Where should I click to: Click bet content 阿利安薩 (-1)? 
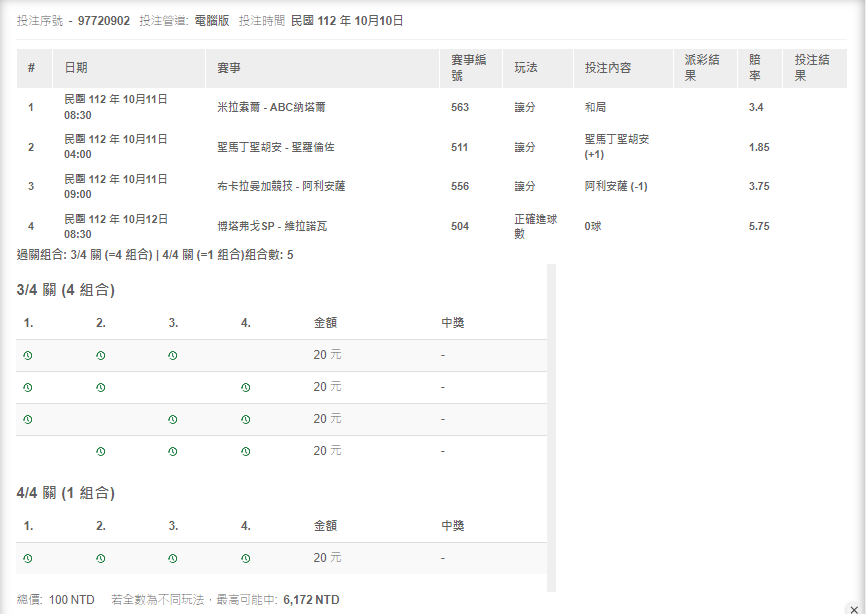(x=616, y=187)
